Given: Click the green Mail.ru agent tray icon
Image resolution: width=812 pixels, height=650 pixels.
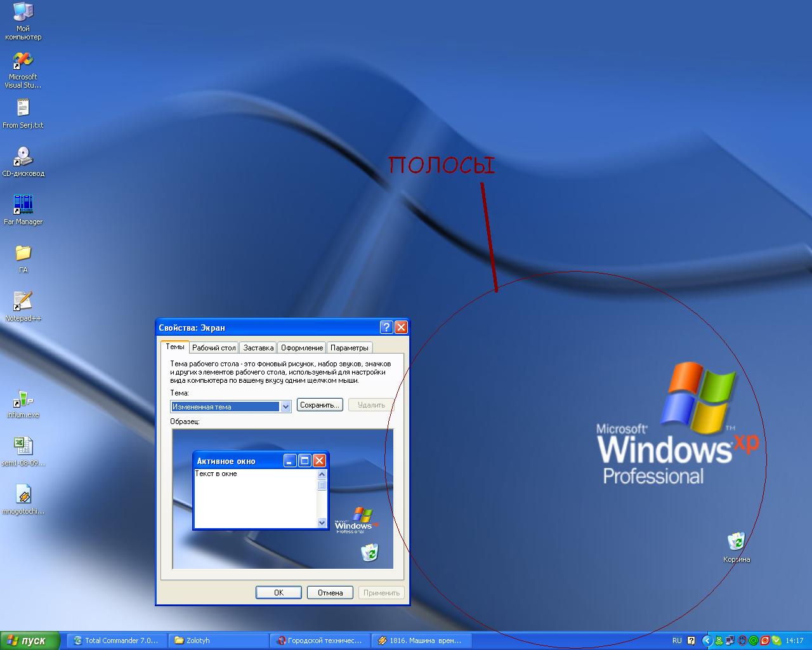Looking at the screenshot, I should 754,640.
